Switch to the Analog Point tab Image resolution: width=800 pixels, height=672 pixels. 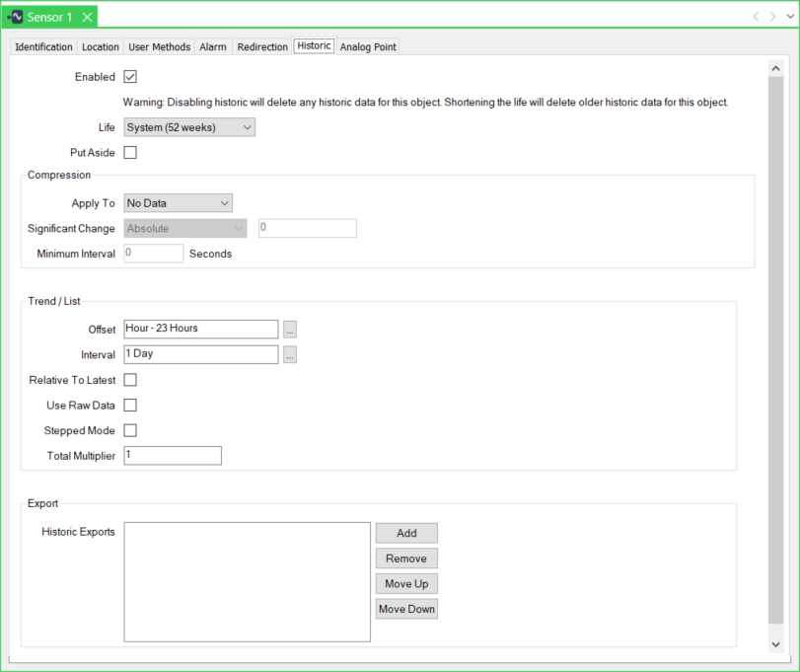click(368, 47)
